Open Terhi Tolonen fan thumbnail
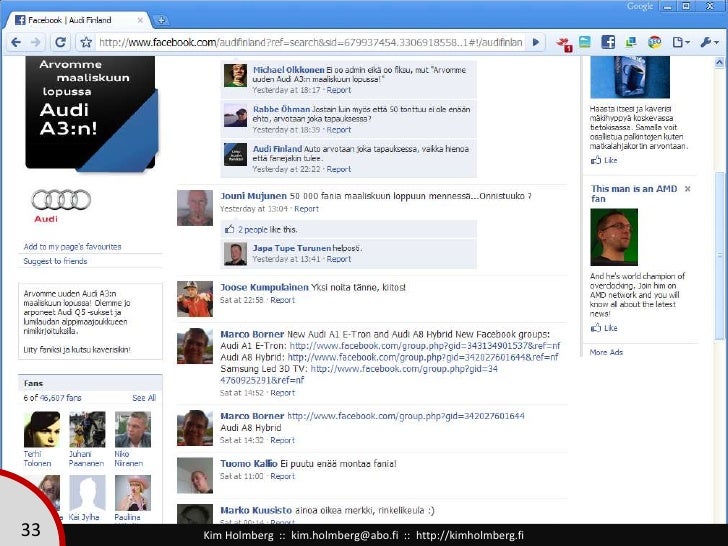The width and height of the screenshot is (728, 546). (x=42, y=429)
